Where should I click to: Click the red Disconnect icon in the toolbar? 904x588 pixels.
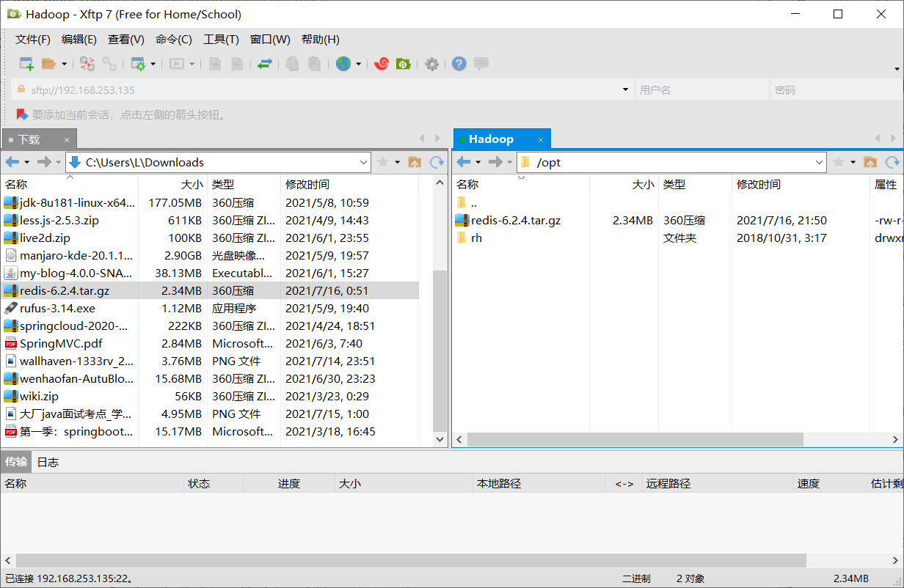(x=87, y=64)
